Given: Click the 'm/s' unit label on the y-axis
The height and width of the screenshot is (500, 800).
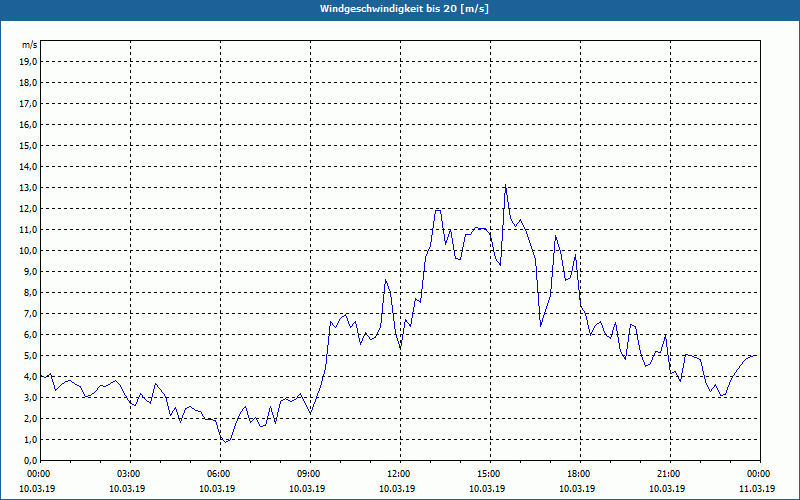Looking at the screenshot, I should (x=30, y=45).
